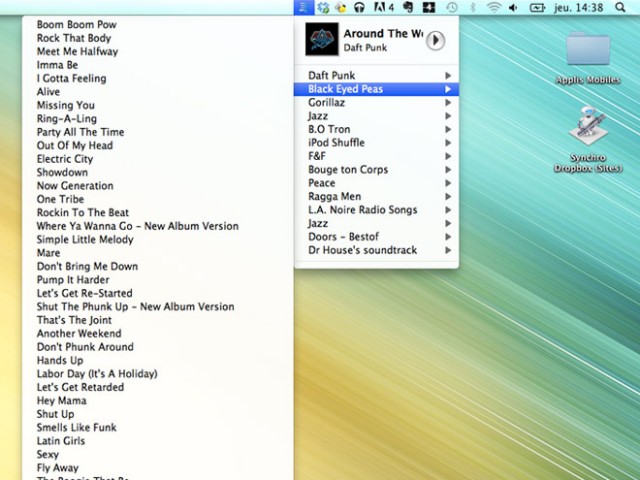
Task: Choose the song Electric City
Action: coord(158,159)
